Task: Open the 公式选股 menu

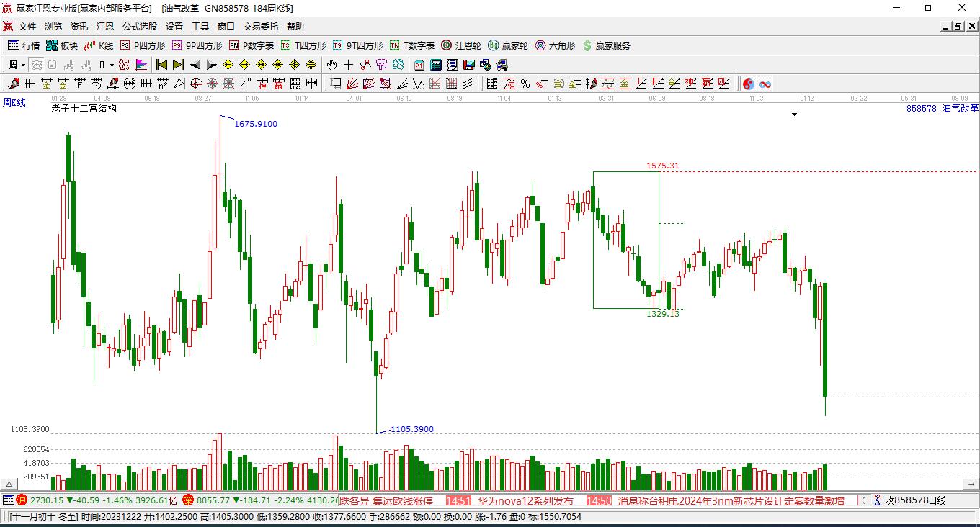Action: [139, 26]
